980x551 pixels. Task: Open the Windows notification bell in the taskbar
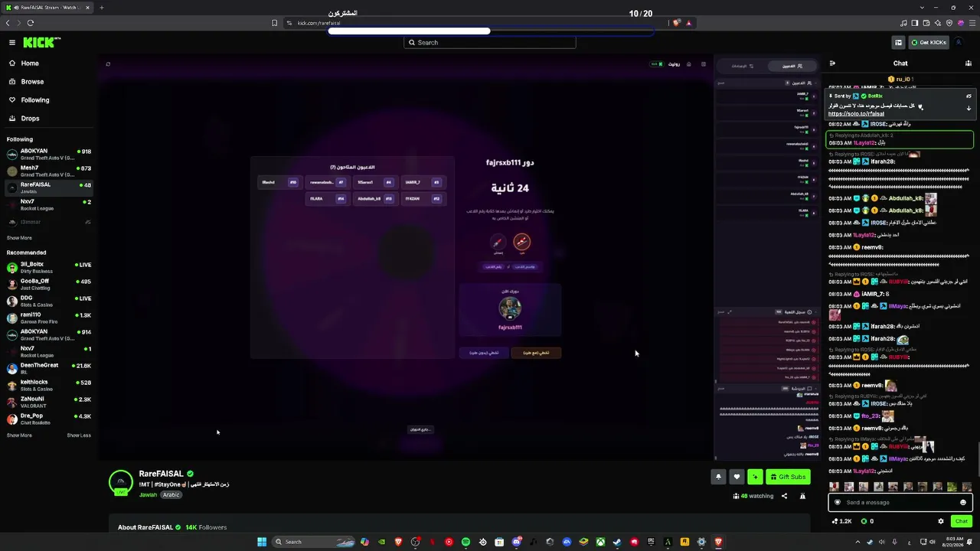(x=971, y=542)
